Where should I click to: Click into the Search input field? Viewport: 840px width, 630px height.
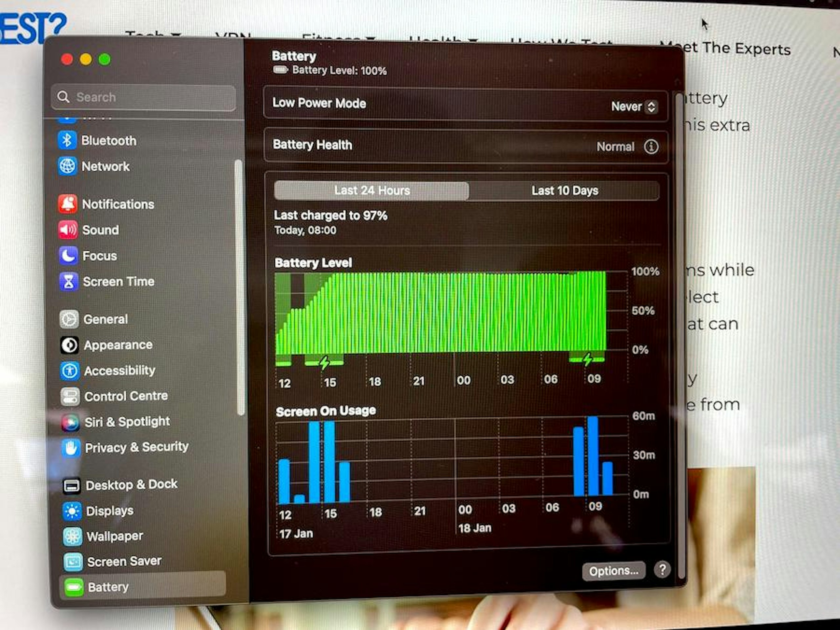(x=143, y=97)
